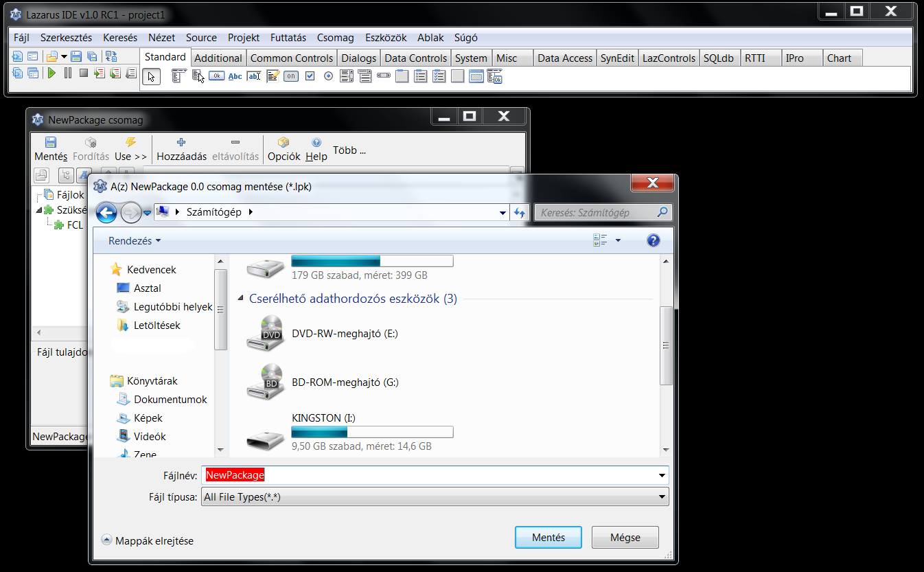924x572 pixels.
Task: Pick the TMemo notepad component icon
Action: tap(273, 76)
